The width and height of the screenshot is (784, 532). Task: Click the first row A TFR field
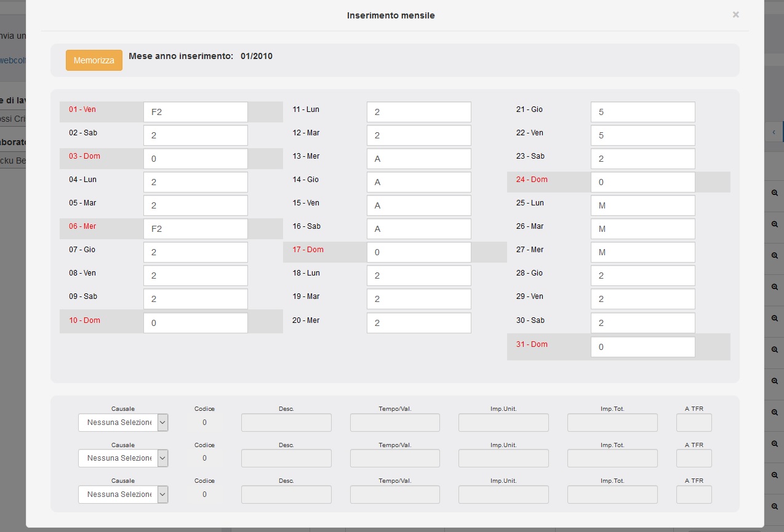click(694, 423)
